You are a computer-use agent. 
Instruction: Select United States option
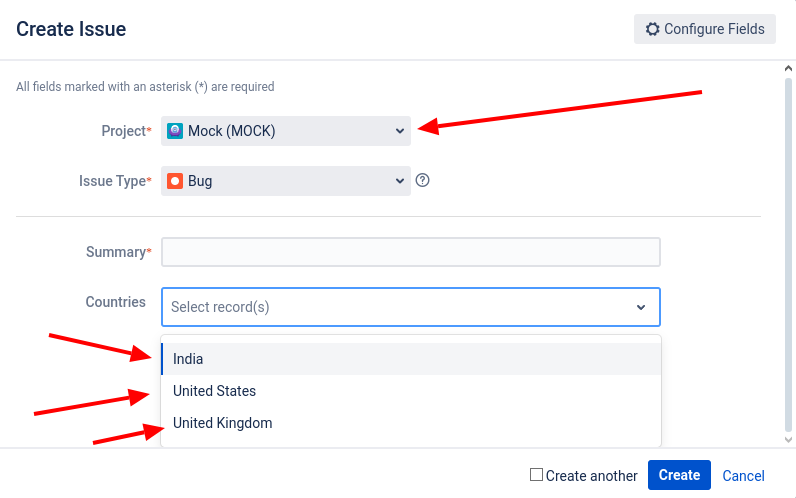click(411, 391)
